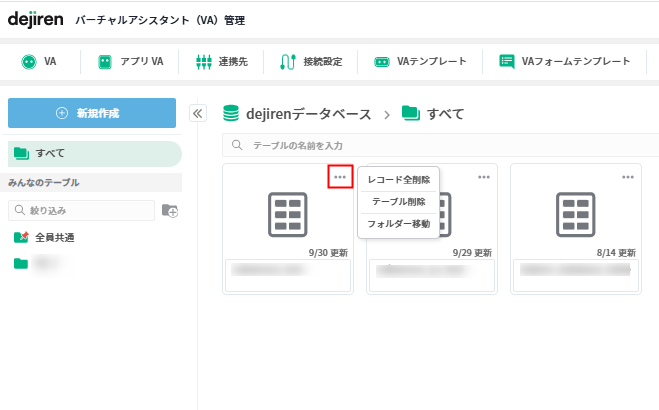Go to 接続設定 tab
Viewport: 659px width, 410px height.
tap(312, 61)
